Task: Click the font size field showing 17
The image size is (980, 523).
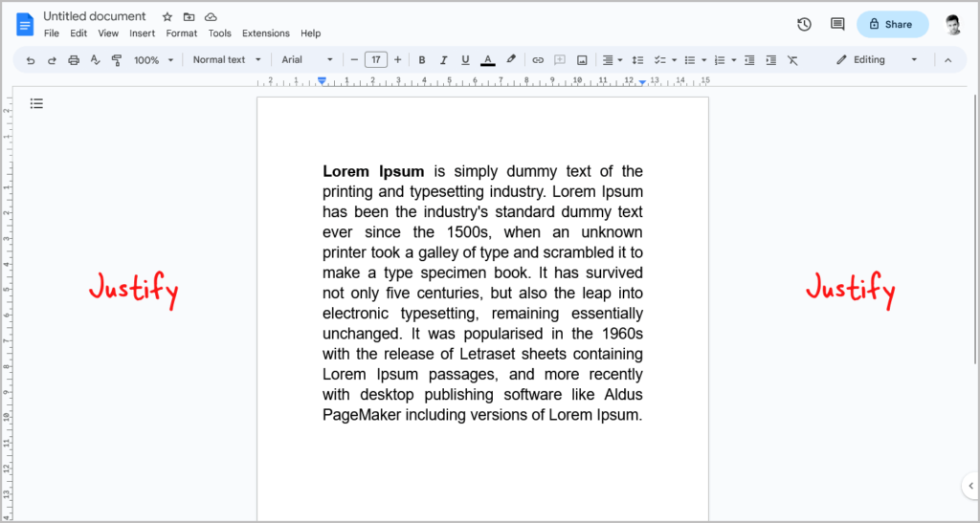Action: pyautogui.click(x=375, y=60)
